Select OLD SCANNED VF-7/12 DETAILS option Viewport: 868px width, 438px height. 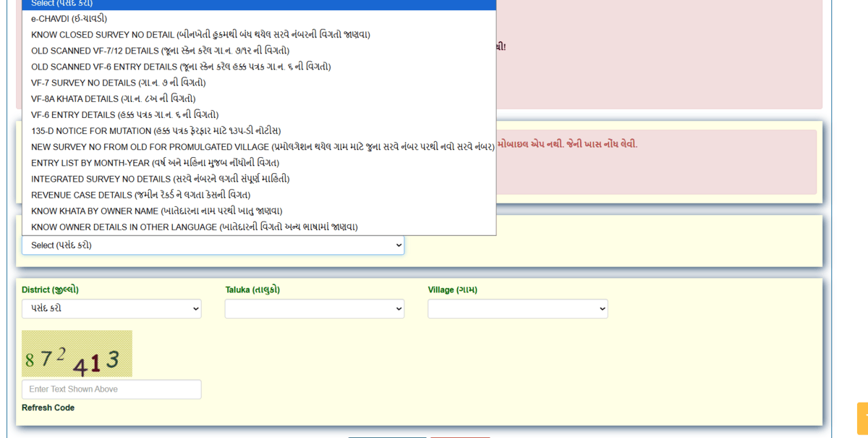160,51
